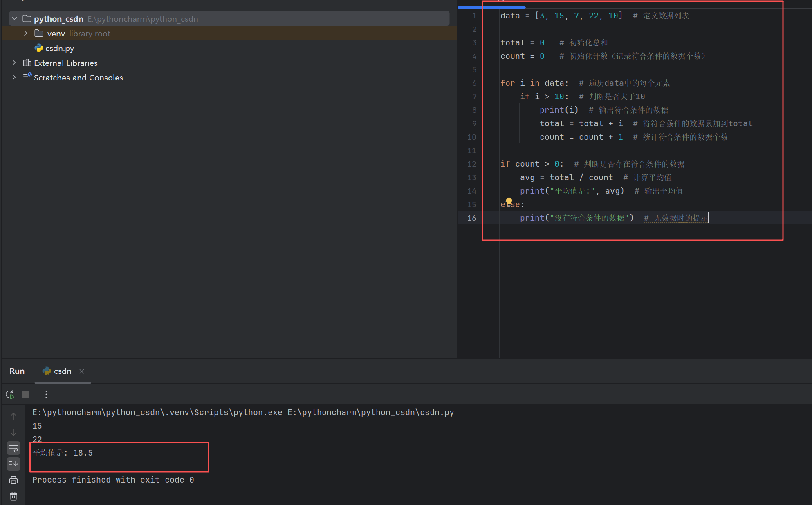This screenshot has width=812, height=505.
Task: Close the csdn run tab
Action: pos(82,371)
